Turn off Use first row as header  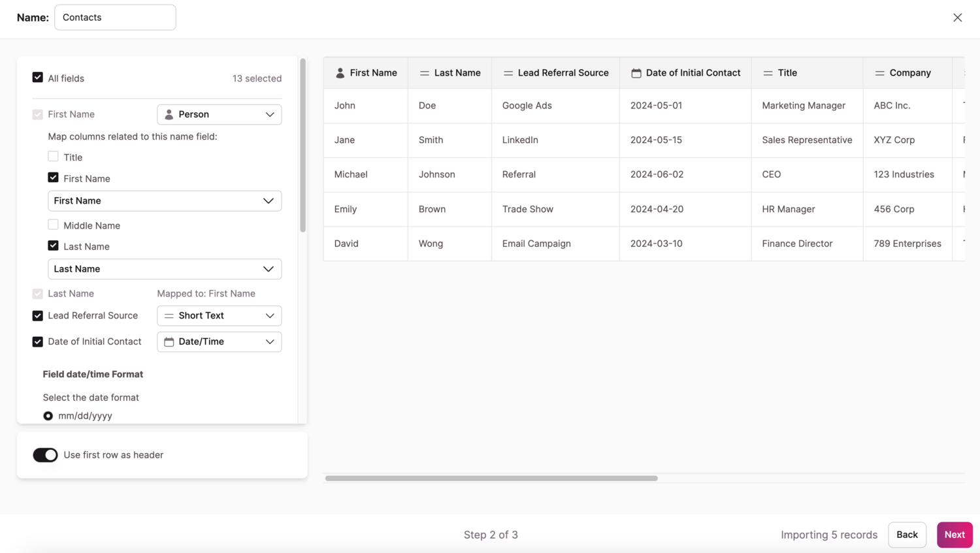pyautogui.click(x=45, y=455)
